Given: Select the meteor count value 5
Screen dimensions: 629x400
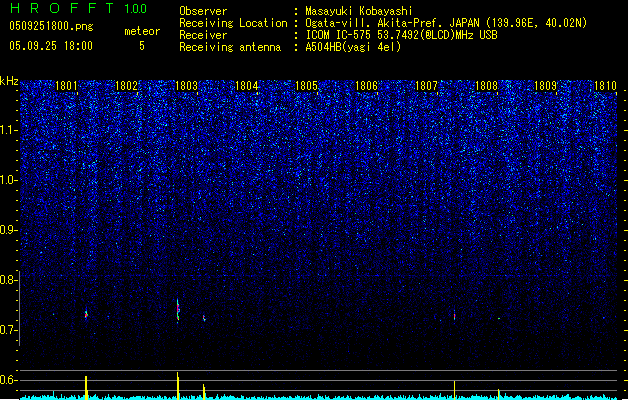Looking at the screenshot, I should click(142, 46).
